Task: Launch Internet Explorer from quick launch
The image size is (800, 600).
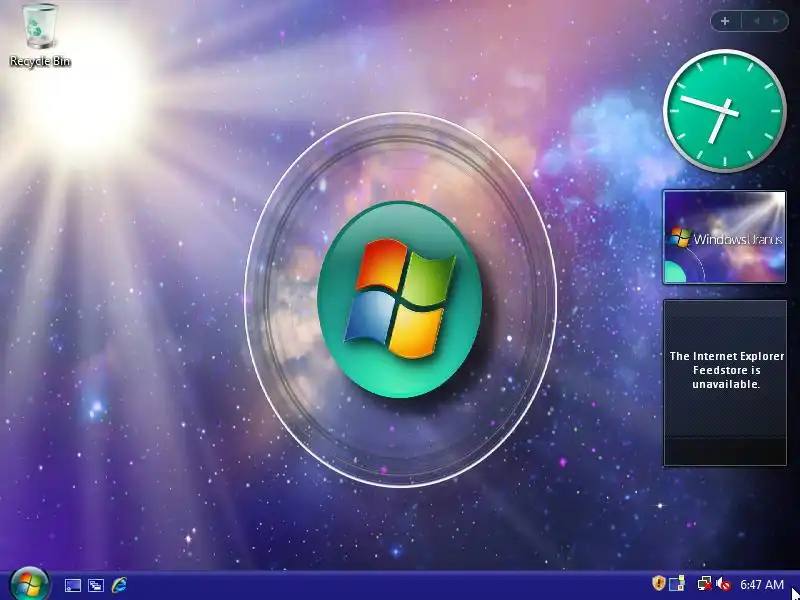Action: pyautogui.click(x=119, y=585)
